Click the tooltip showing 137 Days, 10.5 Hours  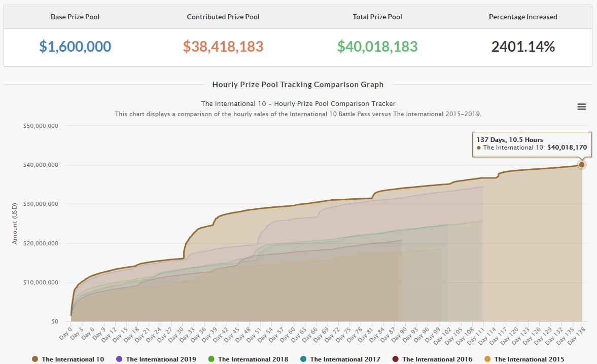(x=532, y=144)
